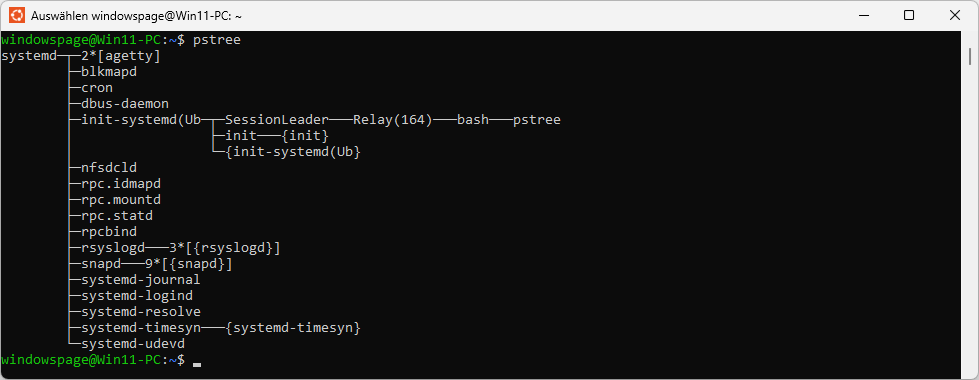Screen dimensions: 979x380
Task: Click the pstree command text
Action: click(217, 40)
